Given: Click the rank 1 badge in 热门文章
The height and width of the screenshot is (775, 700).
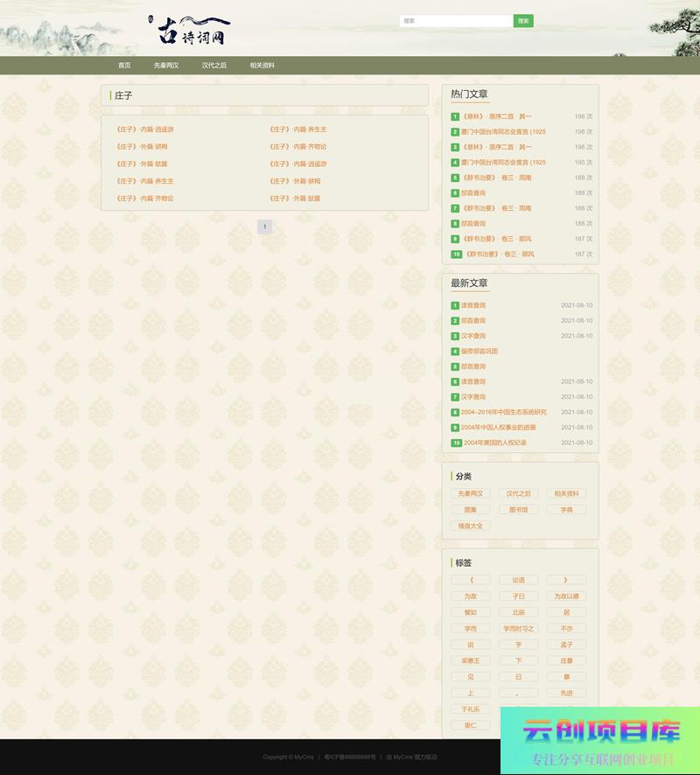Looking at the screenshot, I should (x=455, y=116).
